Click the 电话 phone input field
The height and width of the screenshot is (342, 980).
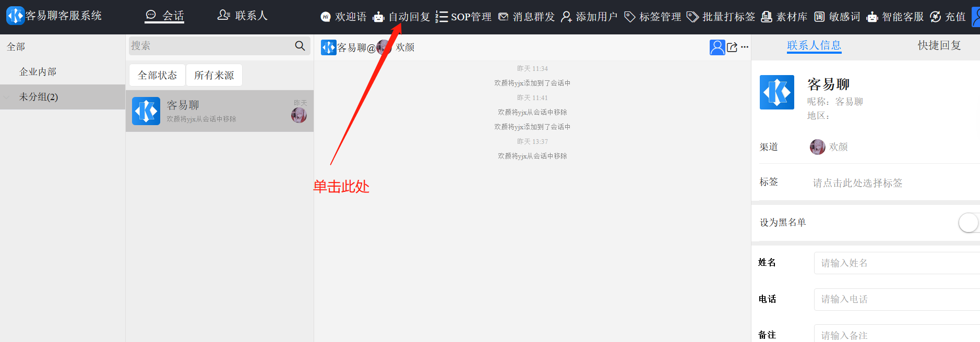point(897,299)
